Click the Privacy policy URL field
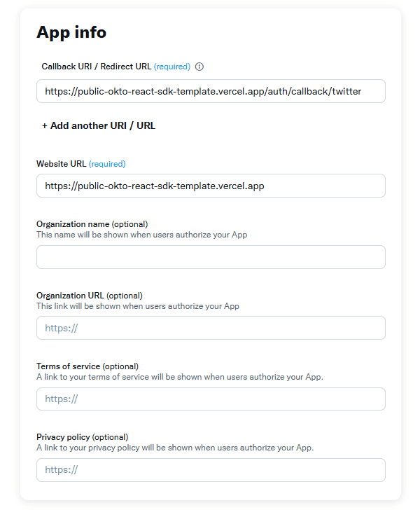Image resolution: width=420 pixels, height=510 pixels. coord(210,470)
